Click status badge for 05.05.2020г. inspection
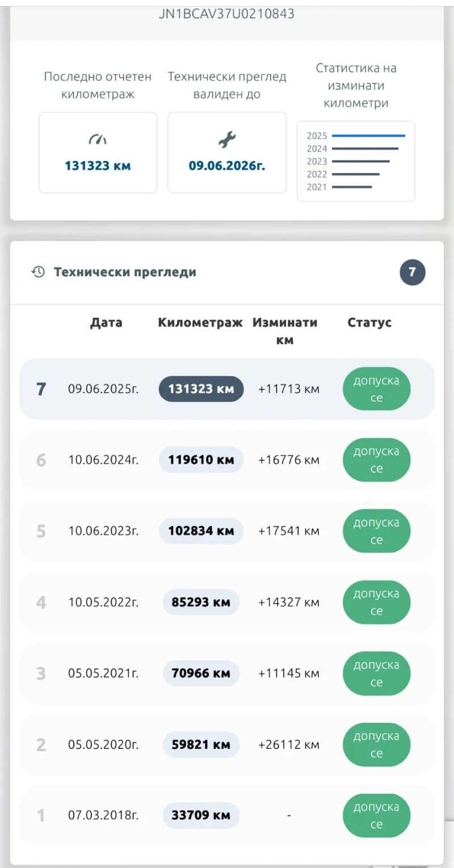 (376, 745)
